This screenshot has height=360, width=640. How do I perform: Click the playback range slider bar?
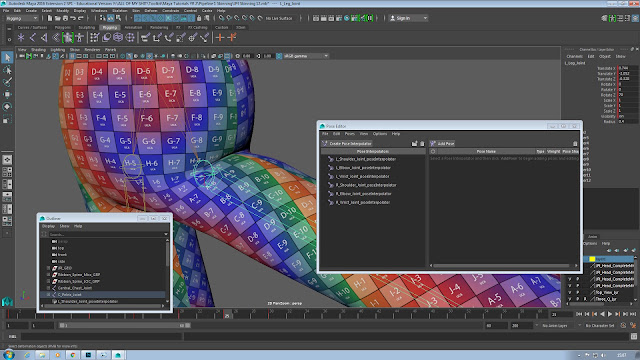coord(124,325)
